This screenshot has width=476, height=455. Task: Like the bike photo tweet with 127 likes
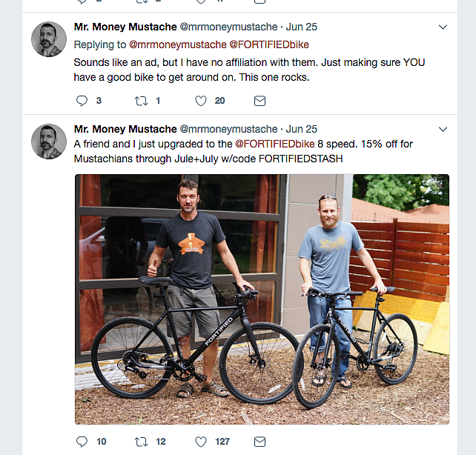point(200,441)
